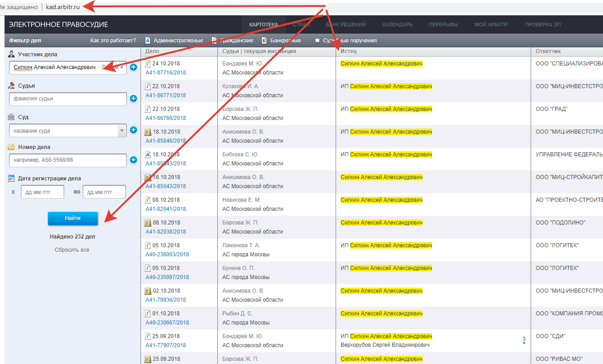Viewport: 603px width, 364px height.
Task: Open case link A41-79936/2018
Action: point(166,300)
